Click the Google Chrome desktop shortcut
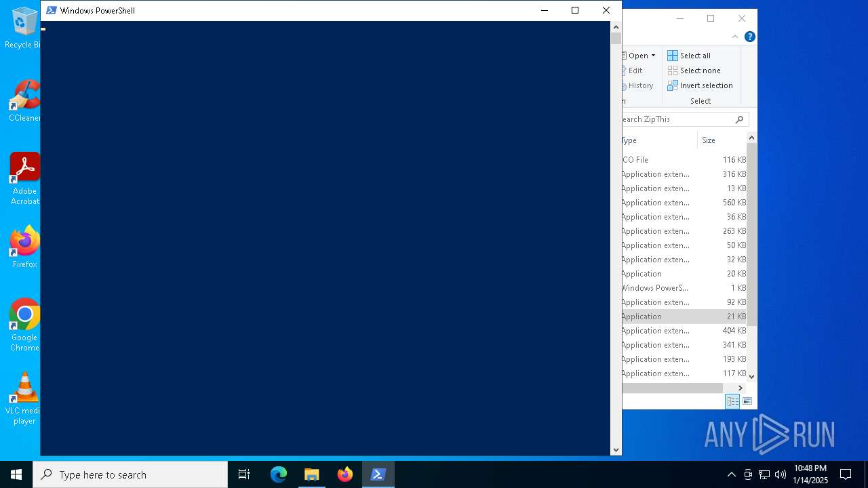This screenshot has width=868, height=488. coord(24,325)
